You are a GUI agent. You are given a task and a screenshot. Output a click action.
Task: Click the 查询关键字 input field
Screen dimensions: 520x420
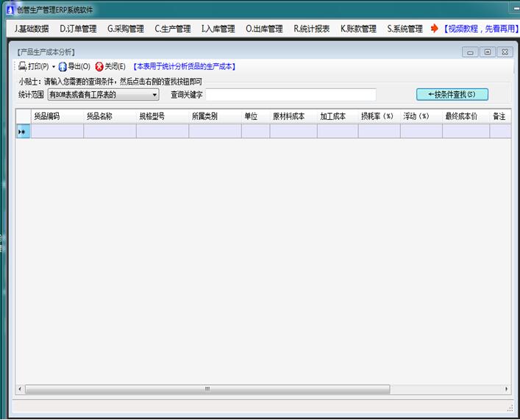[x=291, y=95]
